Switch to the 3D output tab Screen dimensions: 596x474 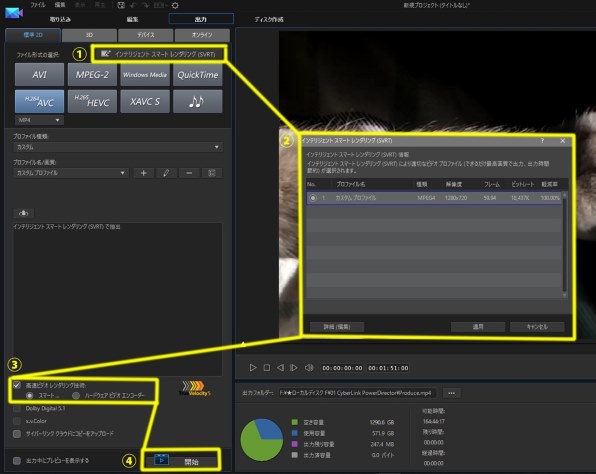[89, 35]
